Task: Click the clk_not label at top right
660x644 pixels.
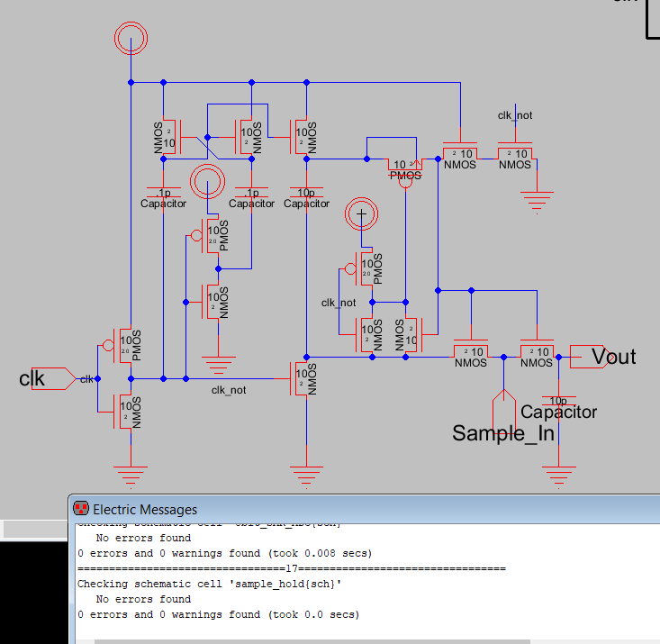Action: tap(515, 115)
